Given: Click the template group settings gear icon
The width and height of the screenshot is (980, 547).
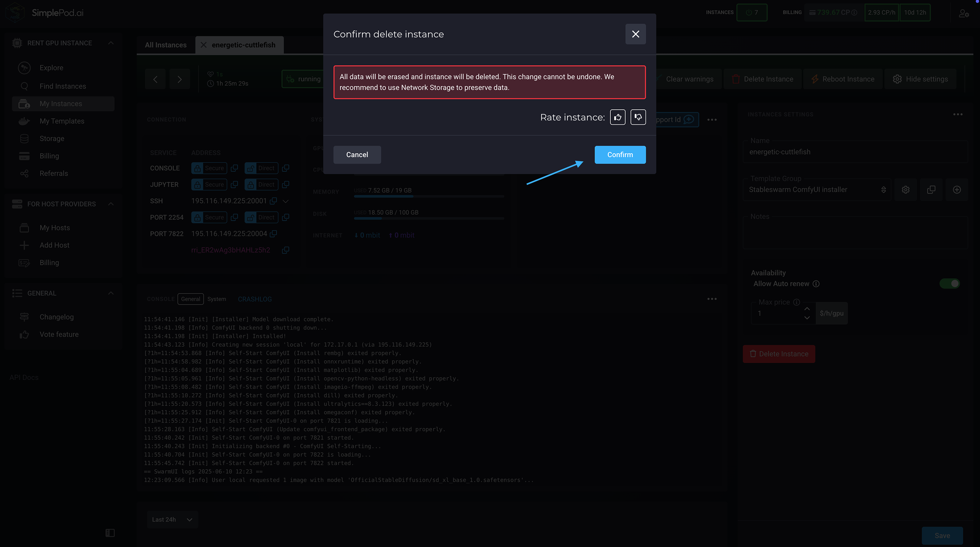Looking at the screenshot, I should [905, 190].
